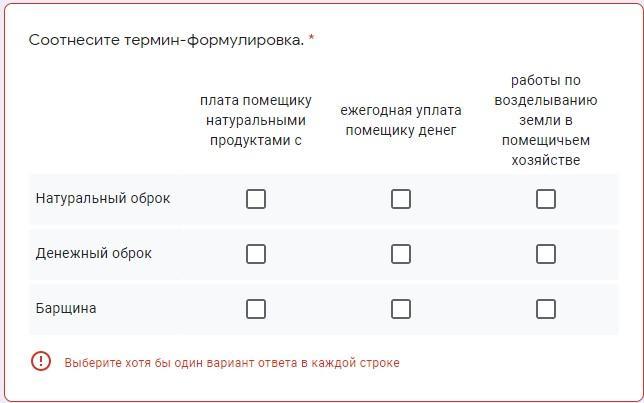The width and height of the screenshot is (644, 403).
Task: Check Денежный оброк for ежегодная уплата денег
Action: click(x=401, y=254)
